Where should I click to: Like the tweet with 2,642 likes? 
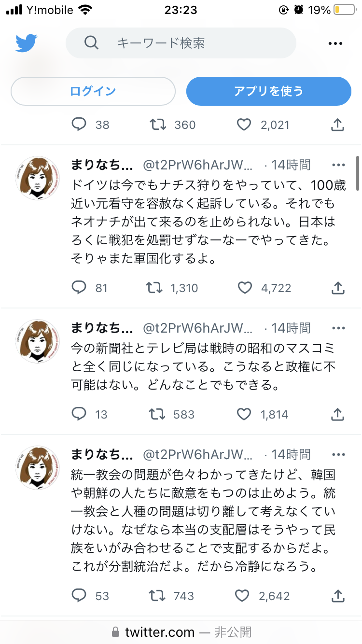(242, 596)
